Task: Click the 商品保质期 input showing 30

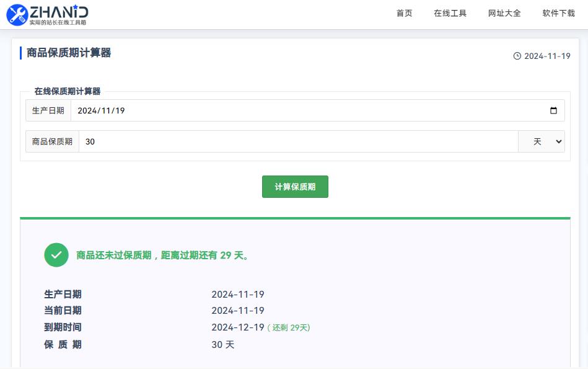Action: (x=299, y=141)
